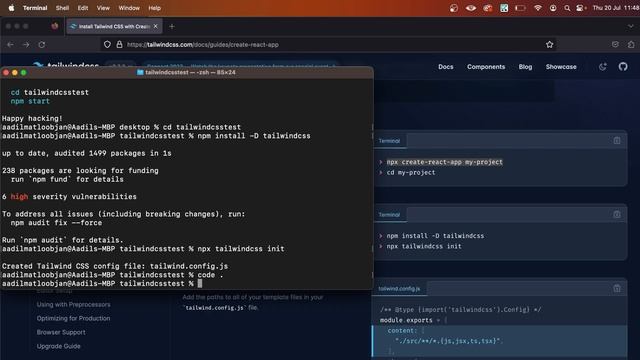Go forward in the browser
Image resolution: width=640 pixels, height=360 pixels.
pos(26,44)
